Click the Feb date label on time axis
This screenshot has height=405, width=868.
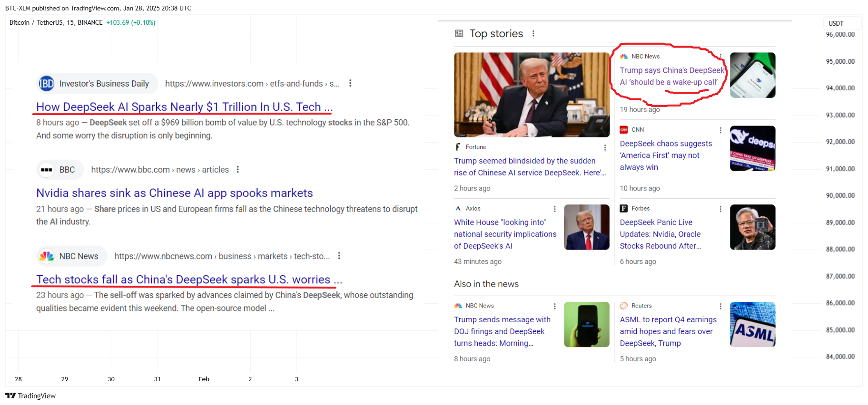pos(204,379)
